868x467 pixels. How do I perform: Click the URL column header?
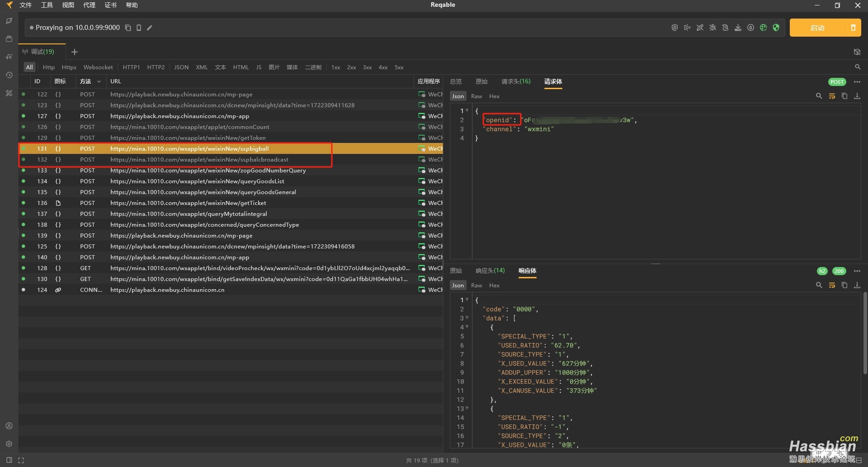(x=116, y=81)
